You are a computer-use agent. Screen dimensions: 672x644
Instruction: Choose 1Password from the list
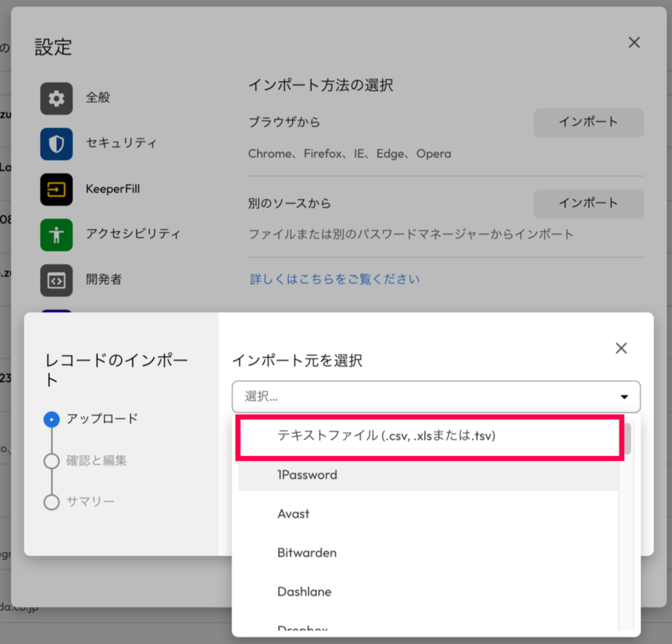coord(307,475)
